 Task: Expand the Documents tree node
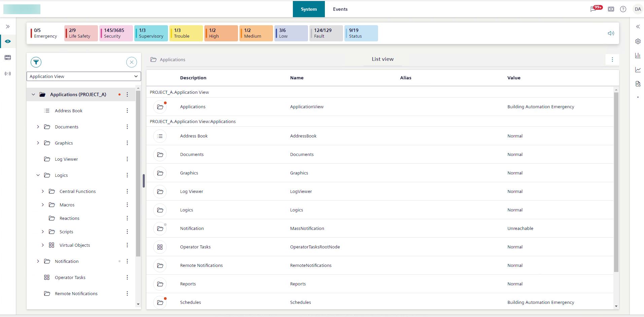[x=38, y=127]
